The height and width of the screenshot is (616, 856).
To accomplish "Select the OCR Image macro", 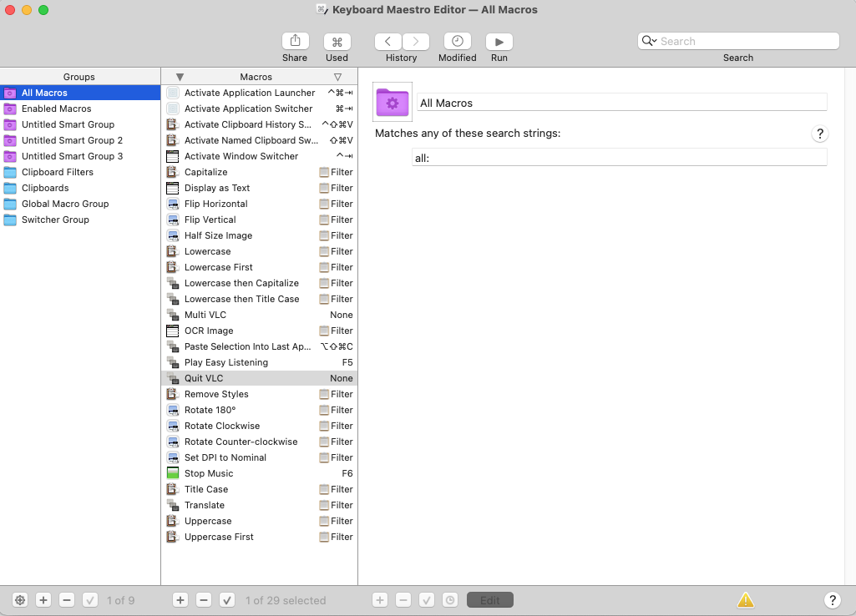I will pyautogui.click(x=260, y=330).
